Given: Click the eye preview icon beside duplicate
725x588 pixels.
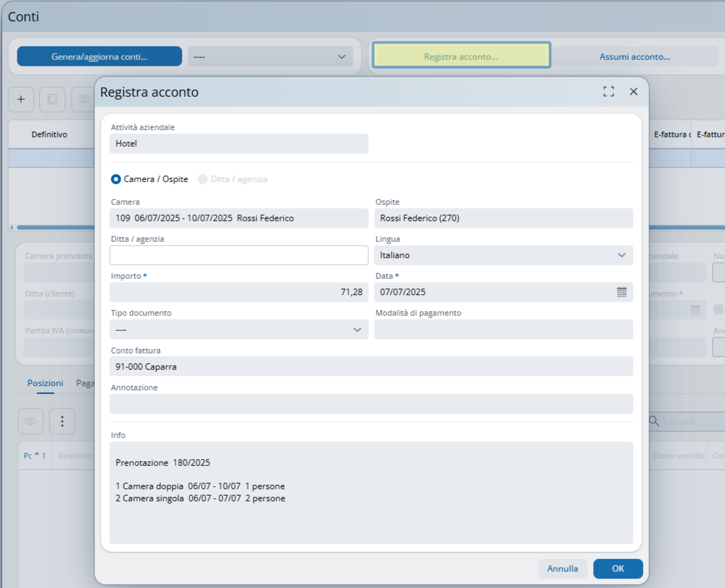Looking at the screenshot, I should point(84,99).
